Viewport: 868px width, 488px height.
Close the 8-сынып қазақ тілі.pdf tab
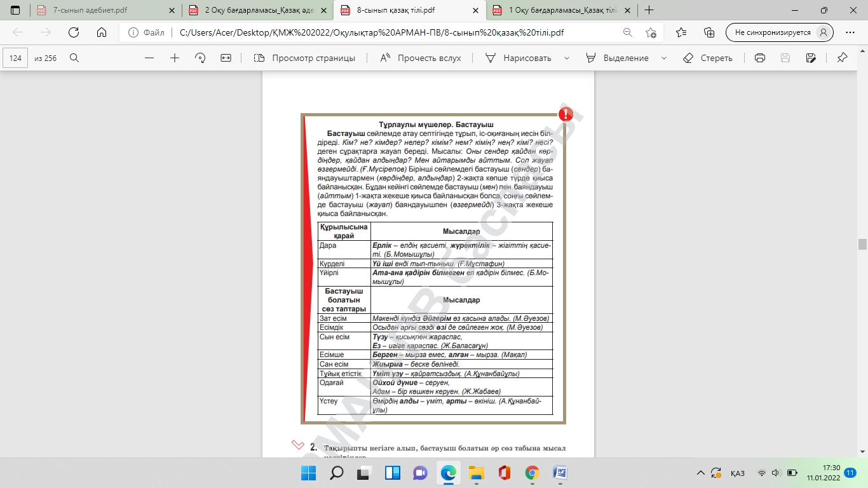(476, 10)
